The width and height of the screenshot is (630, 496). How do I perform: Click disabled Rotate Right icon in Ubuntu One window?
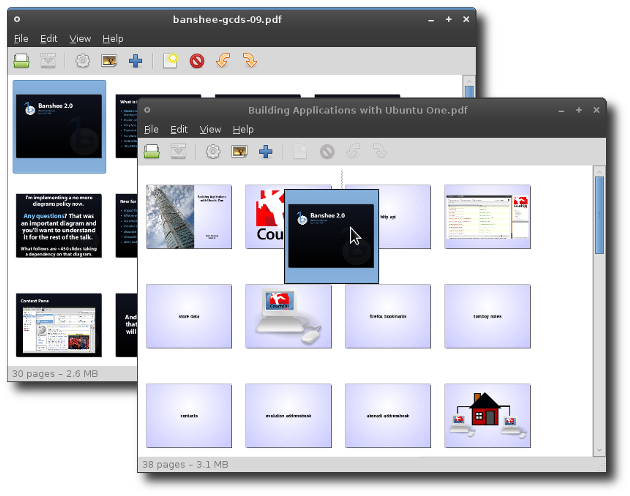click(x=380, y=152)
